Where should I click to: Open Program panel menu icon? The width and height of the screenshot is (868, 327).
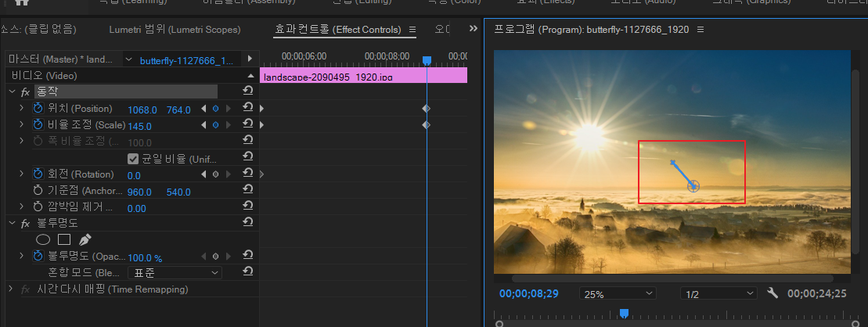point(701,29)
